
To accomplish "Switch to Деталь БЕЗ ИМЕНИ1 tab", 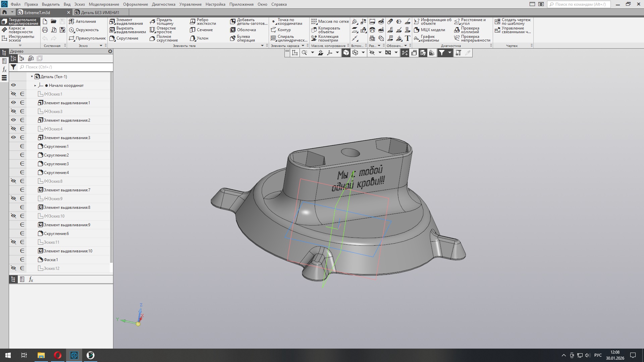I will click(100, 12).
